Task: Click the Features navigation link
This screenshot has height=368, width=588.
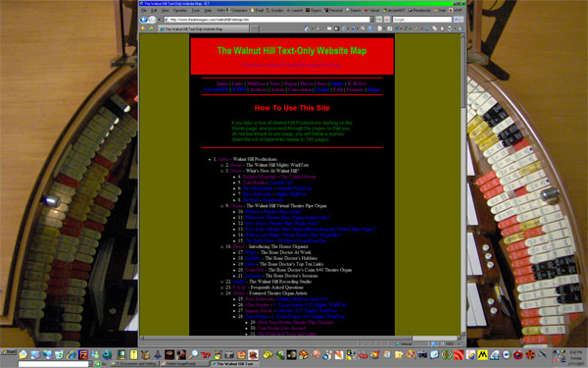Action: coord(355,89)
